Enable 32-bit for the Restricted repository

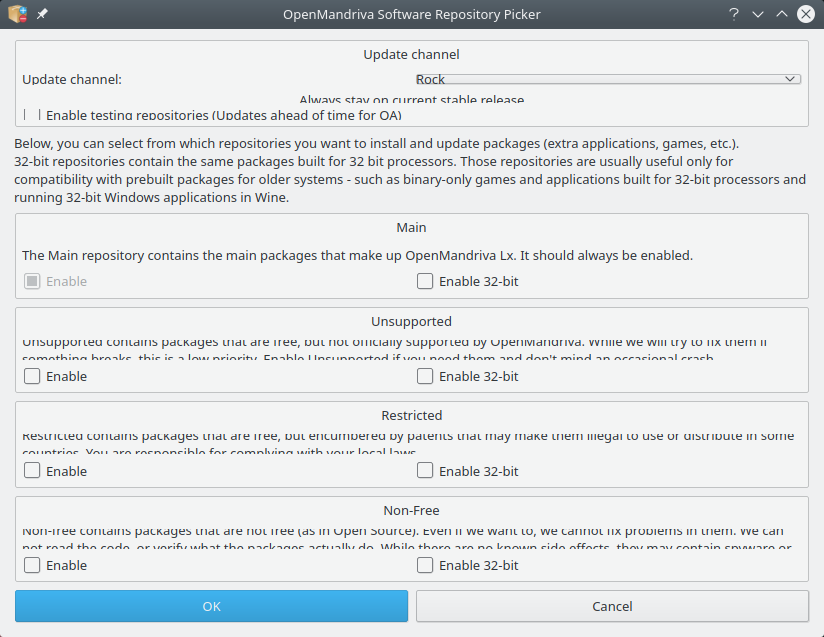tap(425, 470)
